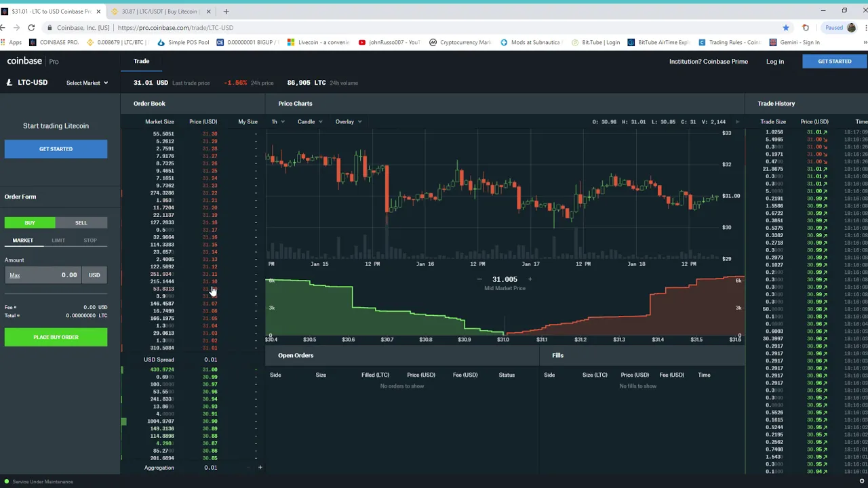
Task: Click Place Buy Order button
Action: pyautogui.click(x=56, y=337)
